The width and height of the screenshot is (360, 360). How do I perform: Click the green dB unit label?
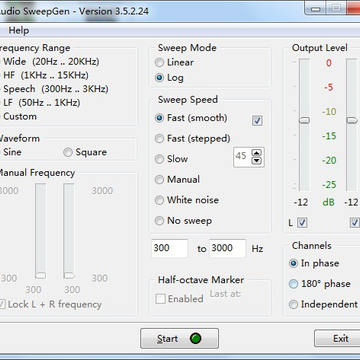(329, 202)
